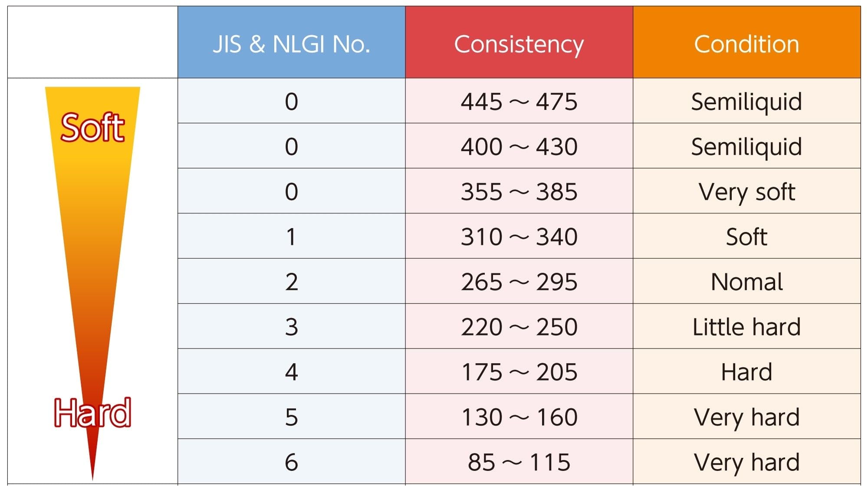
Task: Select the "Nomal" condition cell
Action: [746, 282]
